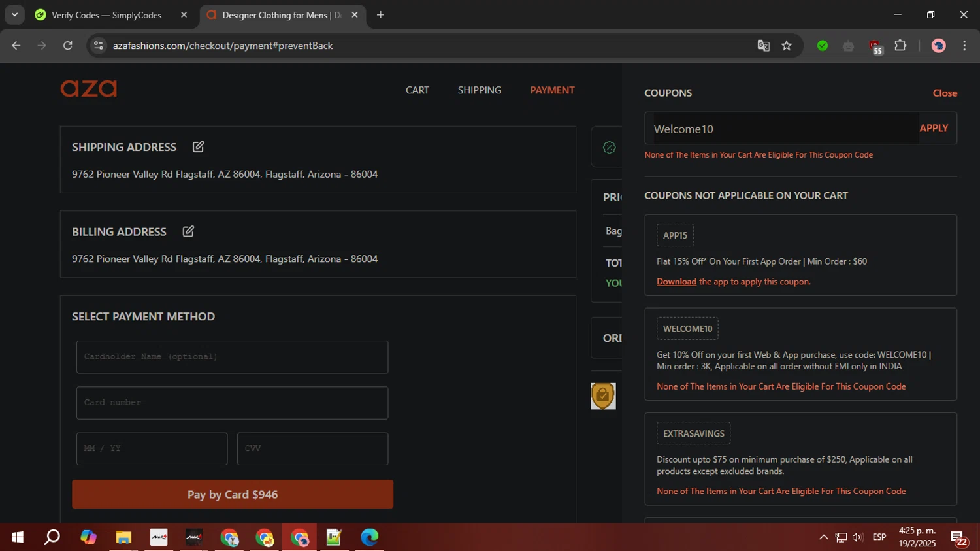This screenshot has width=980, height=551.
Task: Open the translate page icon
Action: point(763,46)
